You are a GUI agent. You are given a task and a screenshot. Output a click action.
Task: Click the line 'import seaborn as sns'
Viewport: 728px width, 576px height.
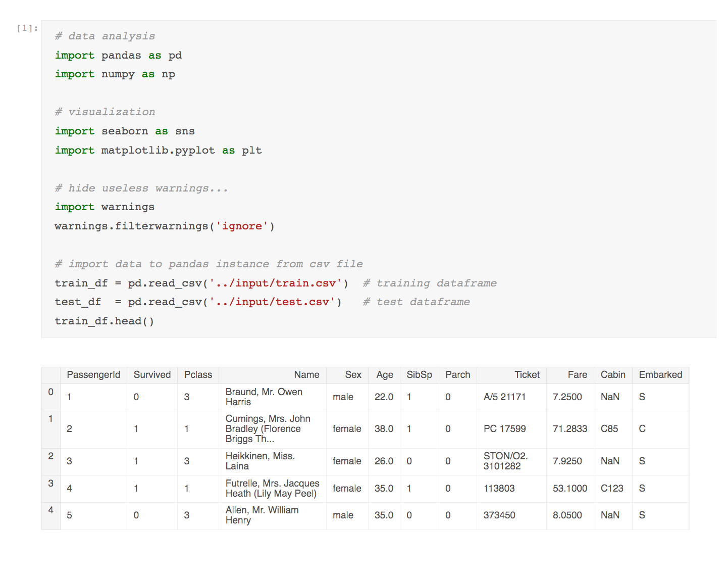click(125, 131)
